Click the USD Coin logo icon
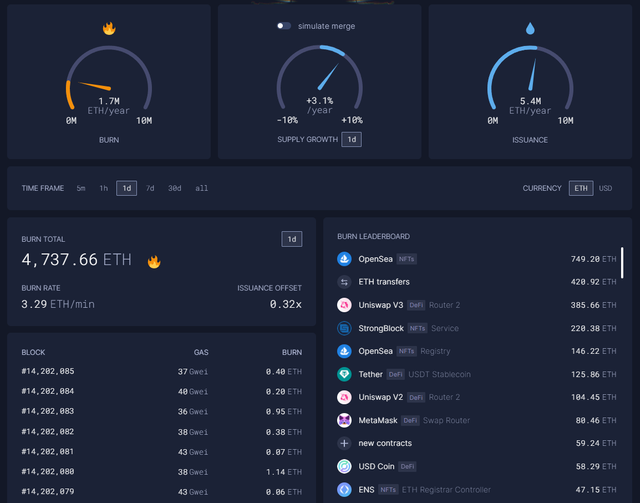This screenshot has height=503, width=640. pos(344,466)
